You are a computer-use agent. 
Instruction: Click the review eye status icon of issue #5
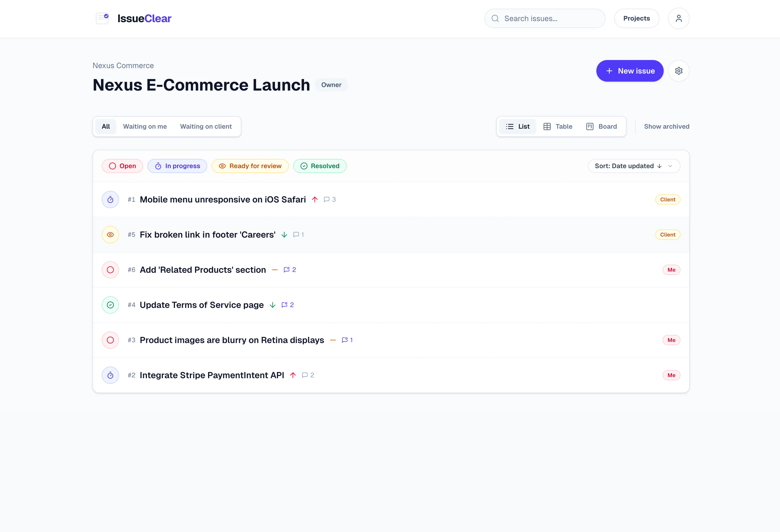coord(110,235)
